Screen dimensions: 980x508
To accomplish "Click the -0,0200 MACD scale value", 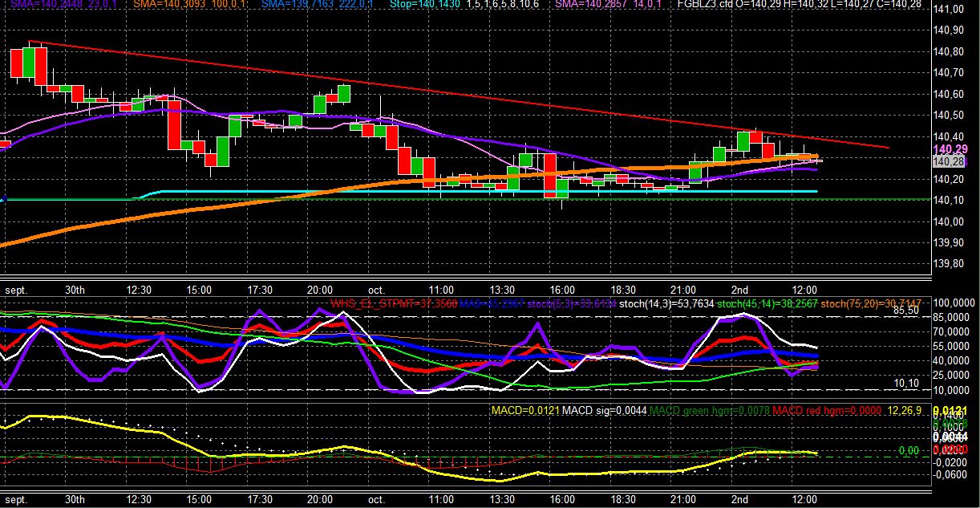I will click(950, 462).
